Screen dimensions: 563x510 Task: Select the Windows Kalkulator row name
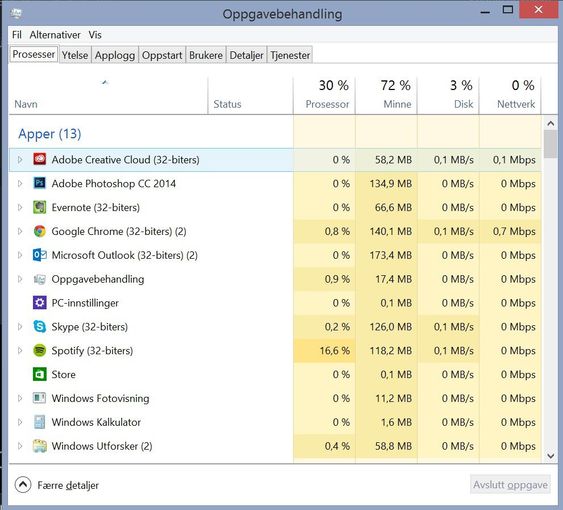click(96, 422)
